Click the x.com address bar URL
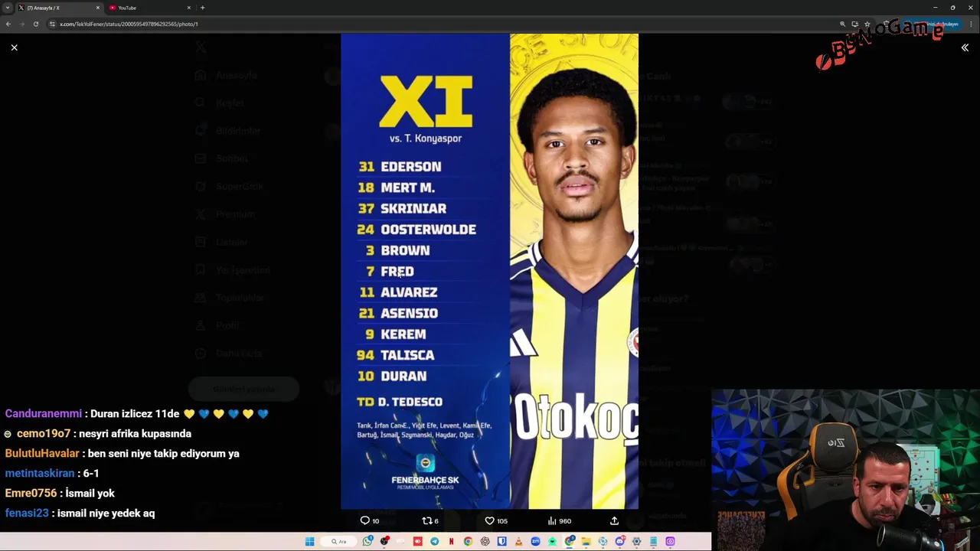The height and width of the screenshot is (551, 980). 129,24
